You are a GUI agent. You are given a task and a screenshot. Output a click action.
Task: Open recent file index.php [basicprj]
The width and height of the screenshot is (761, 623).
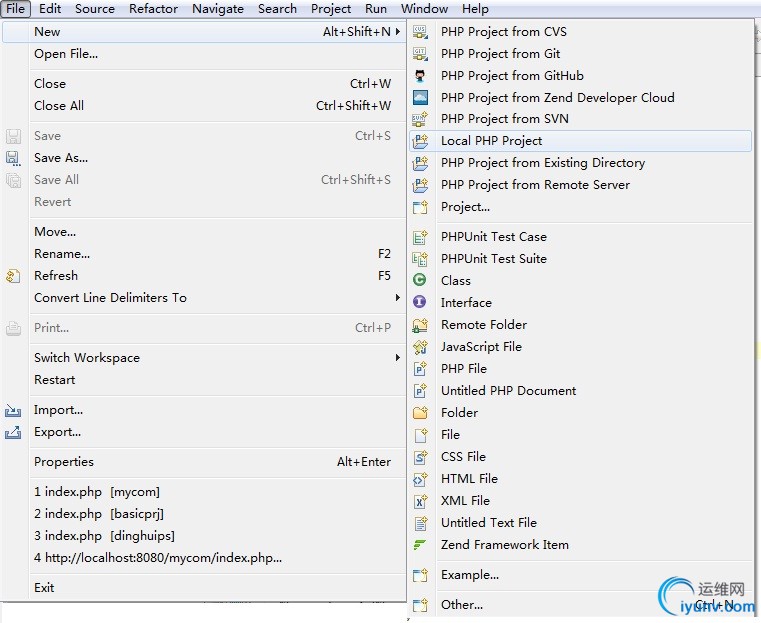click(204, 514)
